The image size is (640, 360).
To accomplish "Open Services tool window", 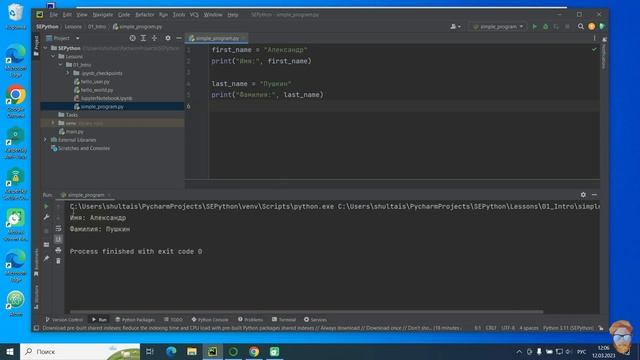I will (x=315, y=320).
